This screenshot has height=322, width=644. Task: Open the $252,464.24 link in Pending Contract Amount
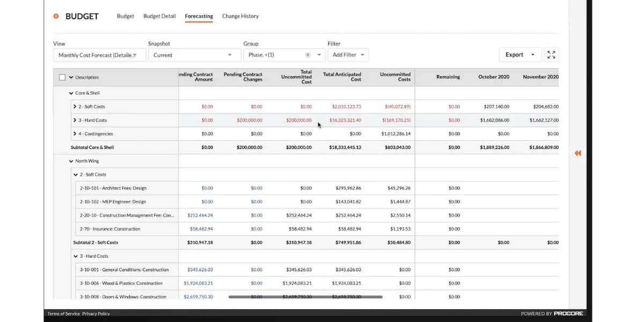(x=200, y=215)
